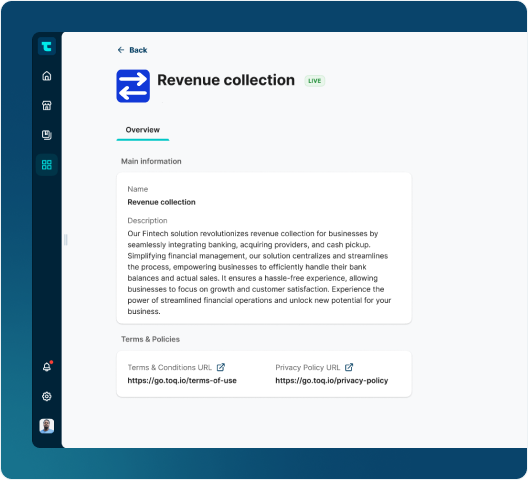528x480 pixels.
Task: Click the Toq logo in the sidebar
Action: click(47, 46)
